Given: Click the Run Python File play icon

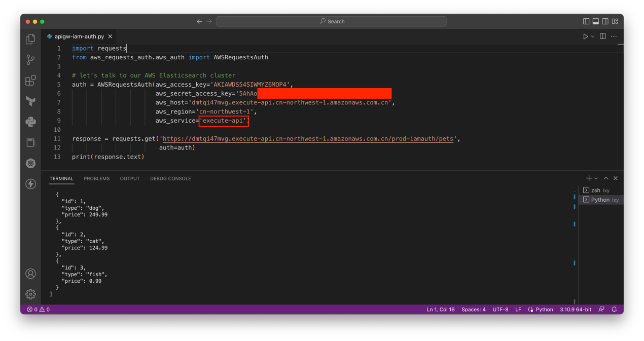Looking at the screenshot, I should (585, 36).
